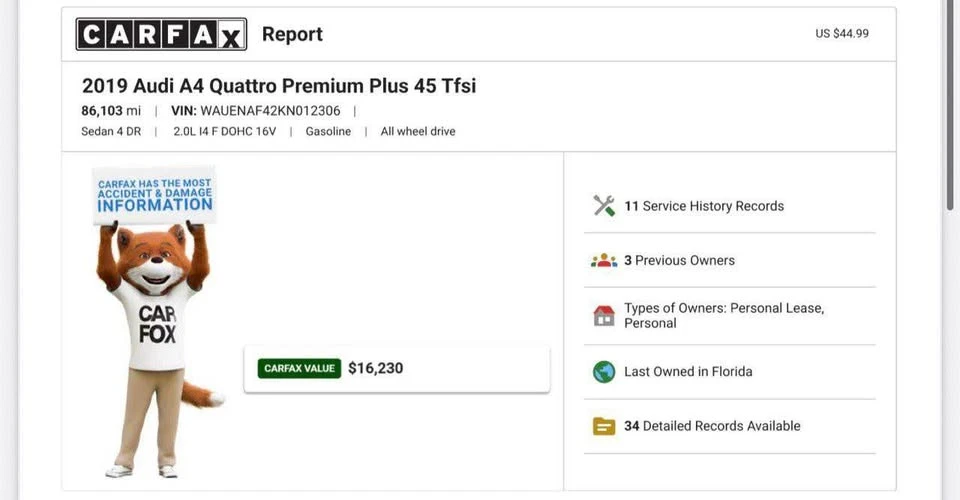Click the 2019 Audi A4 Quattro title
Image resolution: width=960 pixels, height=500 pixels.
279,86
